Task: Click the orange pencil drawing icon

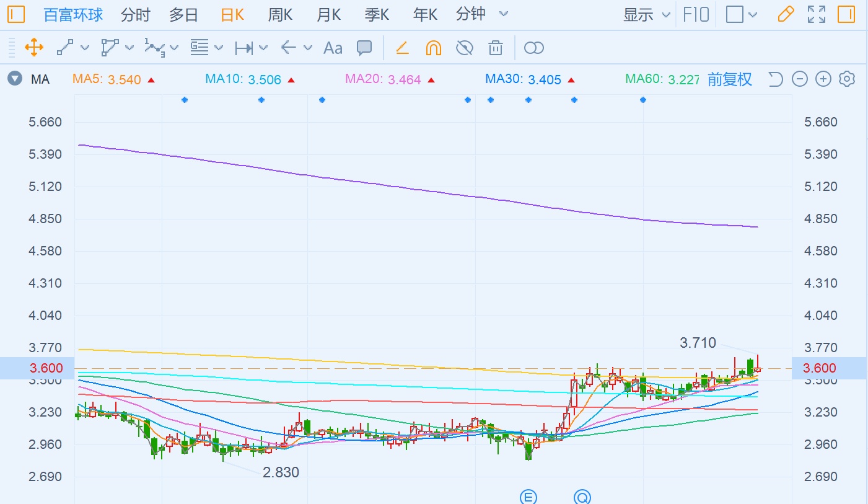Action: [x=786, y=14]
